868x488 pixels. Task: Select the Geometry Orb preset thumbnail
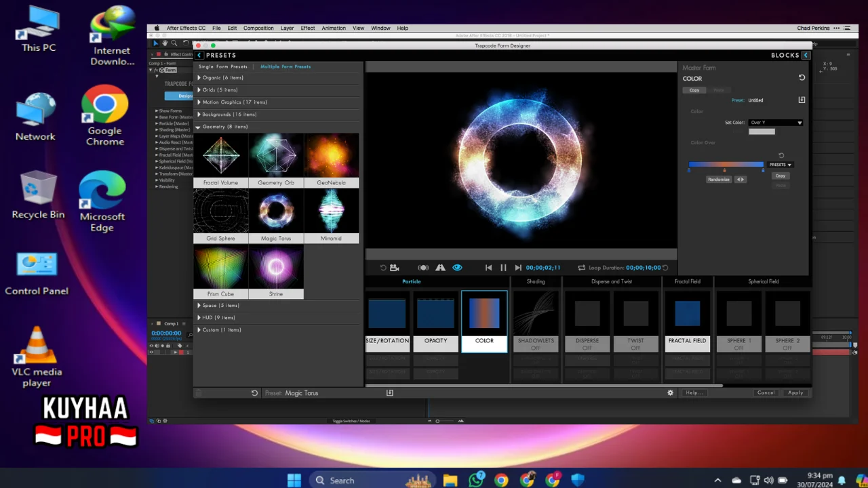pyautogui.click(x=276, y=160)
